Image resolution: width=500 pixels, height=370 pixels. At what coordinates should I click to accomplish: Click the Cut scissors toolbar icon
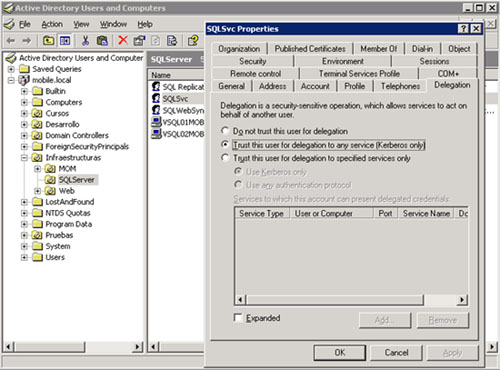85,41
